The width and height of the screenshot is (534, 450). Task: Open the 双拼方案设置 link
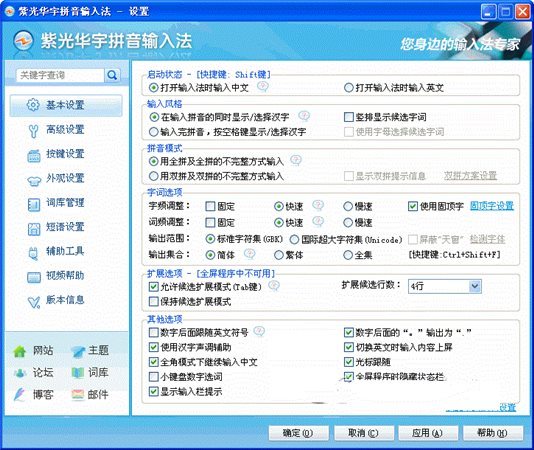point(470,176)
